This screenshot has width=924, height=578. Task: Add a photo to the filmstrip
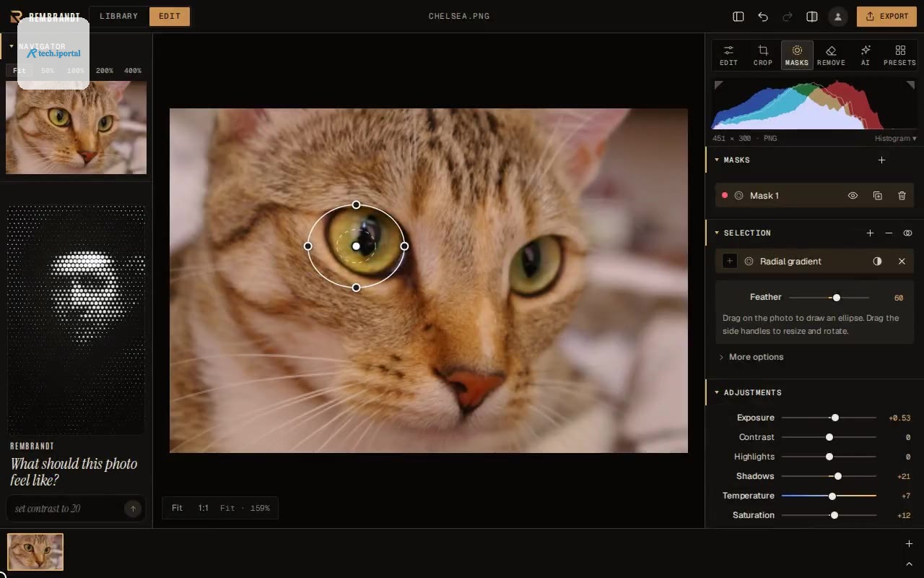pos(909,543)
